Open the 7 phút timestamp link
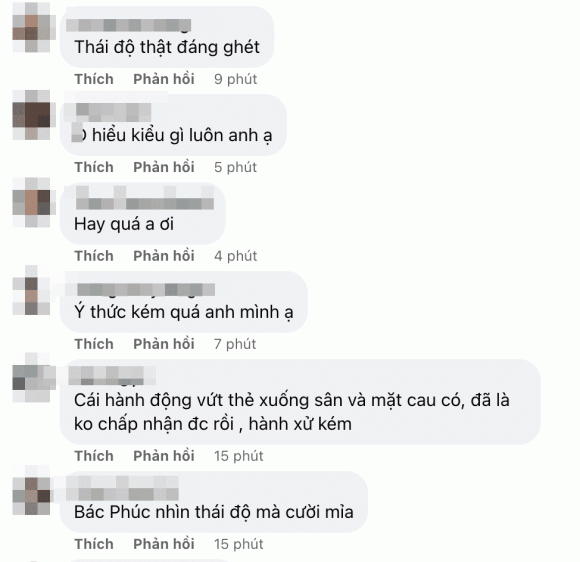 [x=235, y=344]
